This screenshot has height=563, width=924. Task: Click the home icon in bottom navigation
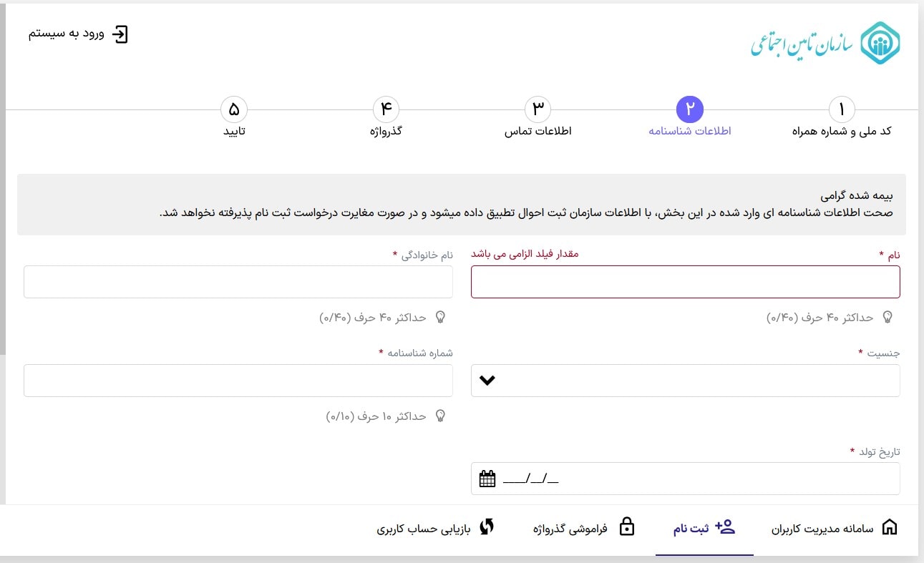[890, 528]
